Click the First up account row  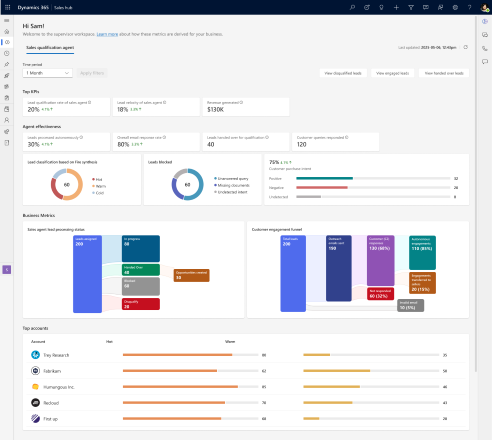click(x=246, y=419)
